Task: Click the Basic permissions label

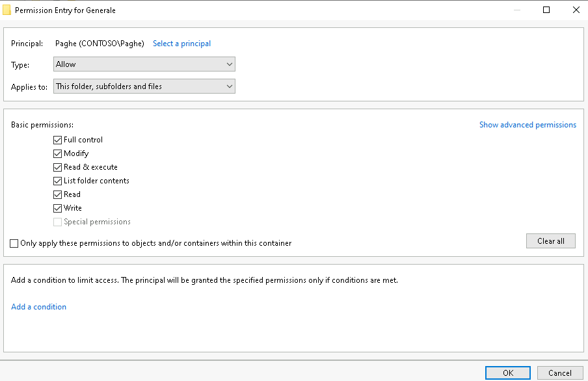Action: (42, 125)
